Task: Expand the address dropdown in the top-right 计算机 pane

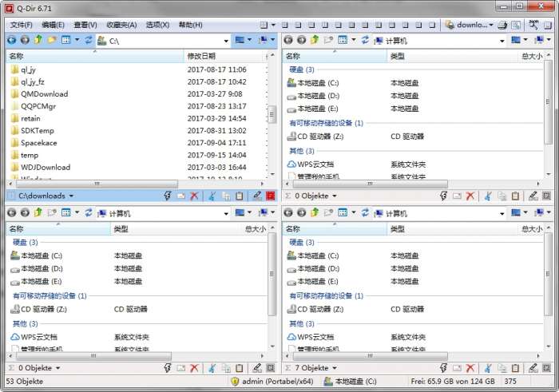Action: (x=502, y=41)
